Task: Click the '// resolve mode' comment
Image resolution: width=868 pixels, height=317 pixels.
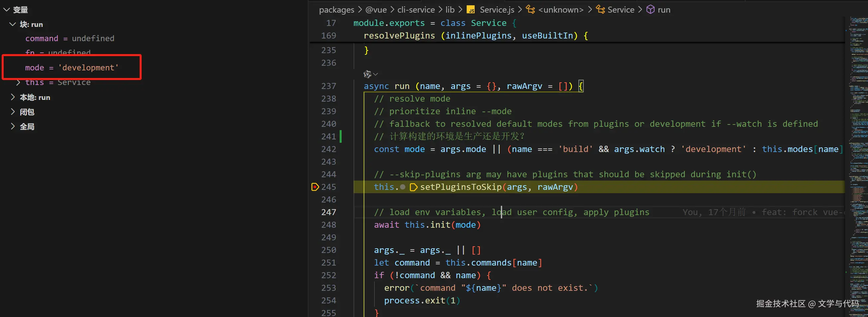Action: tap(412, 99)
